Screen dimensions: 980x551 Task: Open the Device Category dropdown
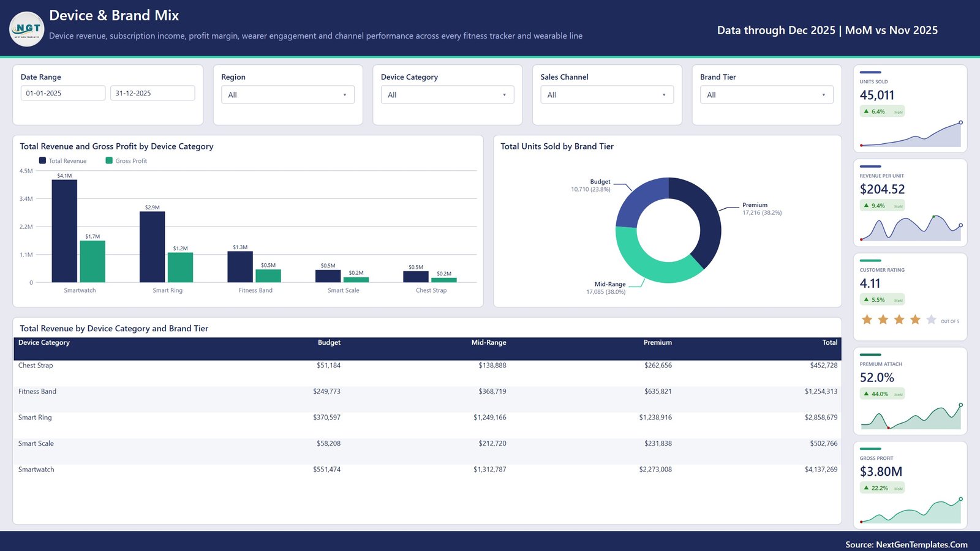click(447, 95)
